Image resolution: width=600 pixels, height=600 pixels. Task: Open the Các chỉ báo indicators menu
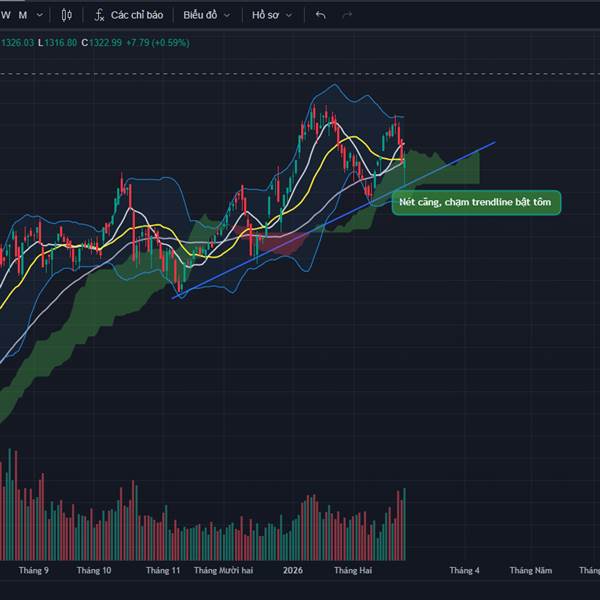128,15
